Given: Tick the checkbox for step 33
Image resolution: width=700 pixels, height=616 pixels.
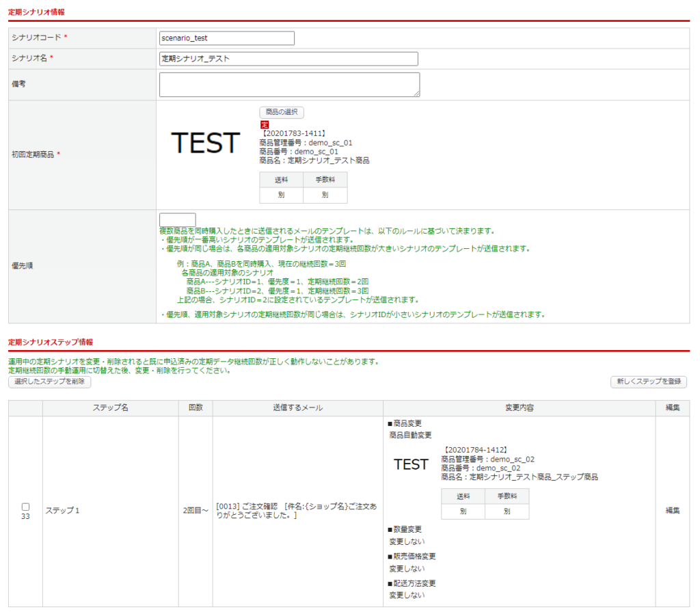Looking at the screenshot, I should (x=25, y=507).
